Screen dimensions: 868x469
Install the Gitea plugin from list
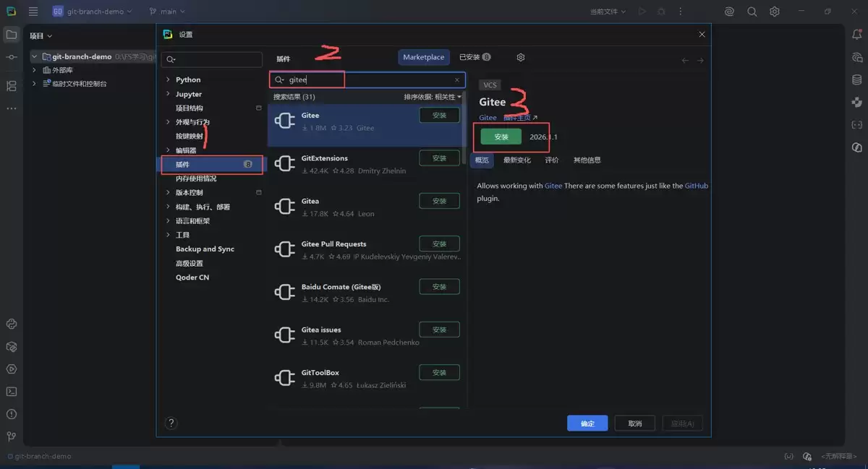(x=439, y=201)
